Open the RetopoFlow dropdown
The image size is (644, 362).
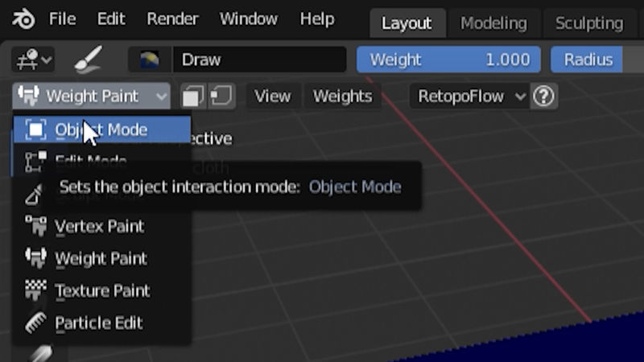coord(470,96)
